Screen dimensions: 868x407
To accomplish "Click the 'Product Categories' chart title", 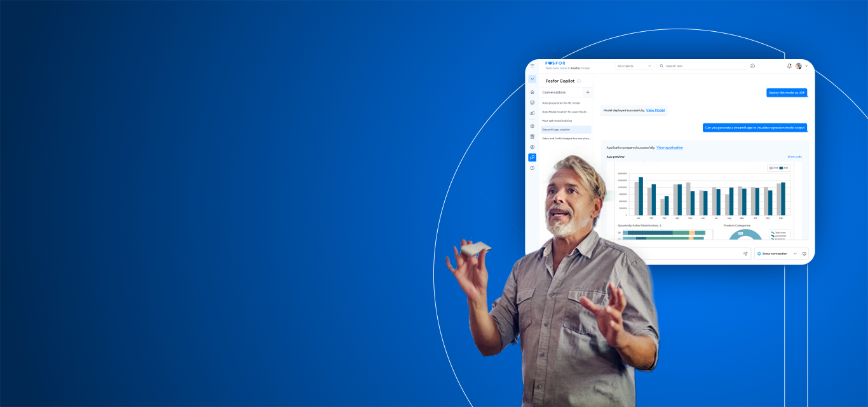I will point(737,225).
